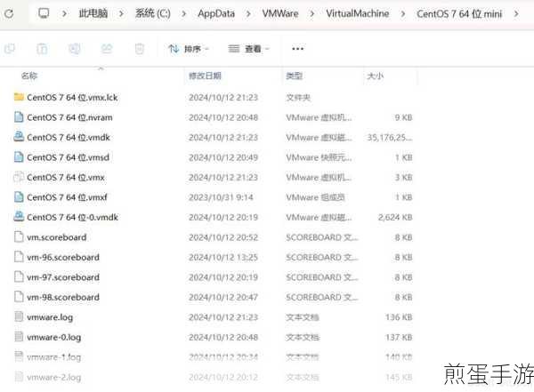
Task: Click the 2,624 KB size cell
Action: (x=395, y=218)
